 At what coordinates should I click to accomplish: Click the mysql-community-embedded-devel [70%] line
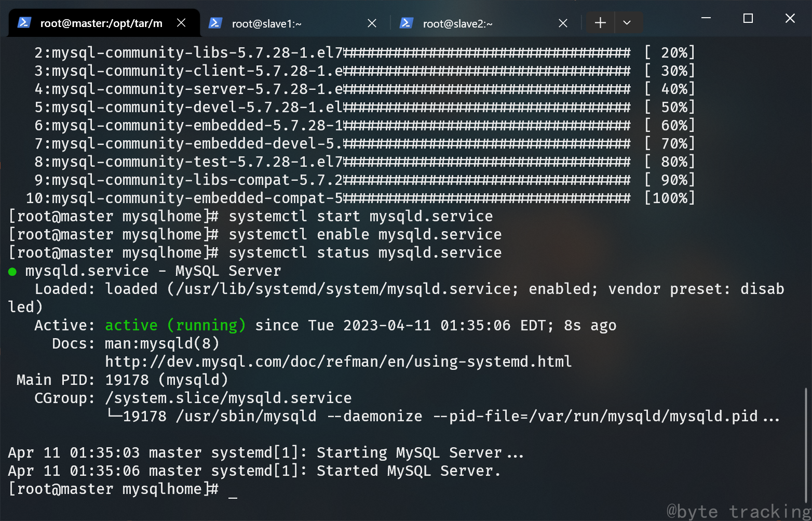[364, 143]
